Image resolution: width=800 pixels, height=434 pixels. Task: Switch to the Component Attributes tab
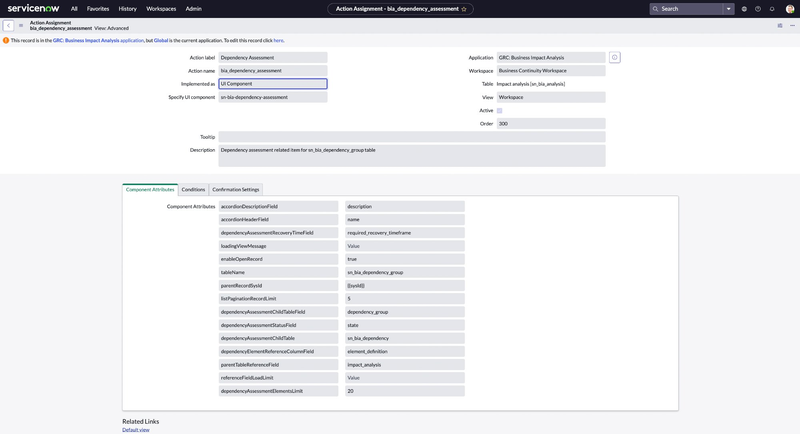pos(150,189)
